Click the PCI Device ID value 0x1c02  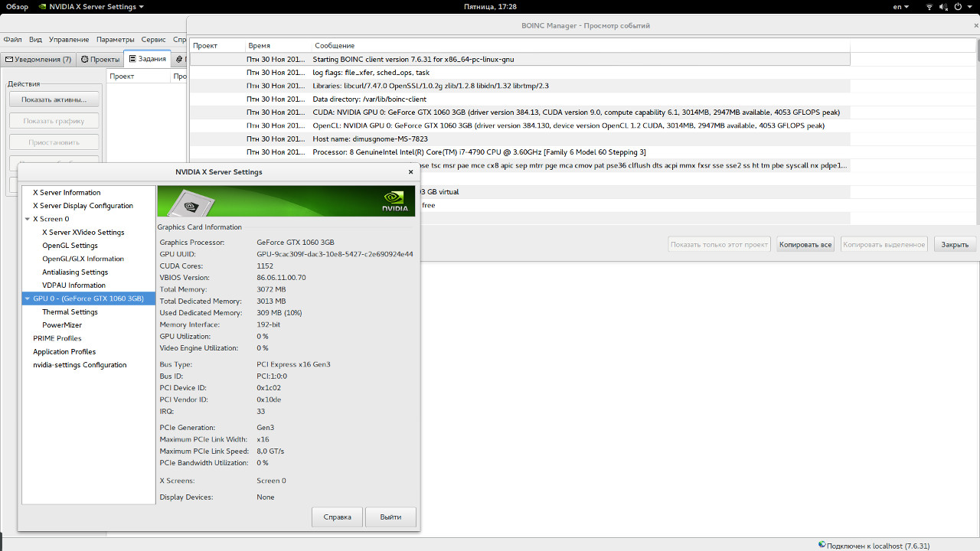[x=269, y=388]
